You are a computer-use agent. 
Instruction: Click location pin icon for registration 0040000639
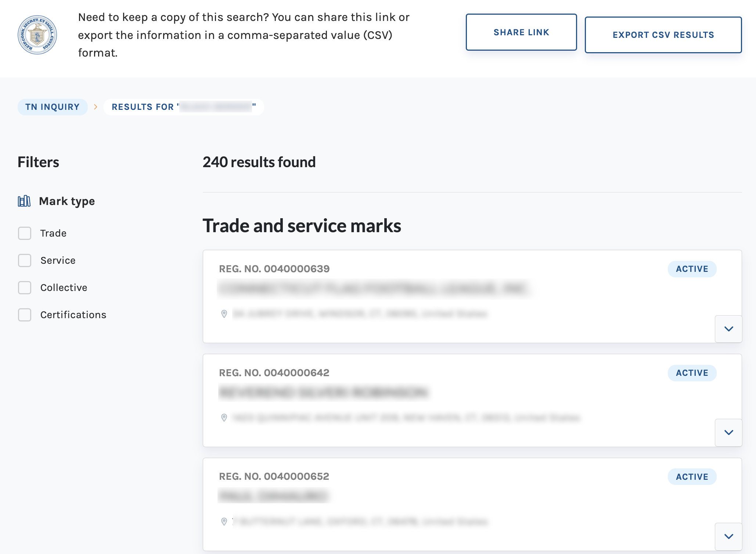tap(224, 314)
